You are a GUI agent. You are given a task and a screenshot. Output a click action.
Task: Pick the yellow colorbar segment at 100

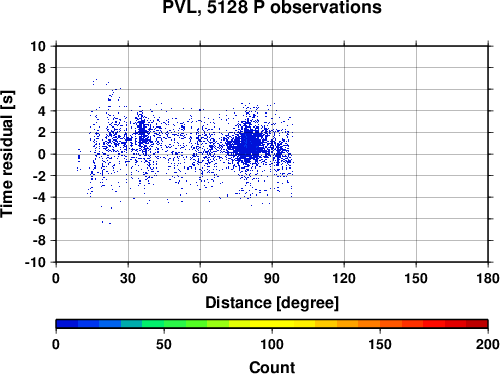pyautogui.click(x=272, y=324)
